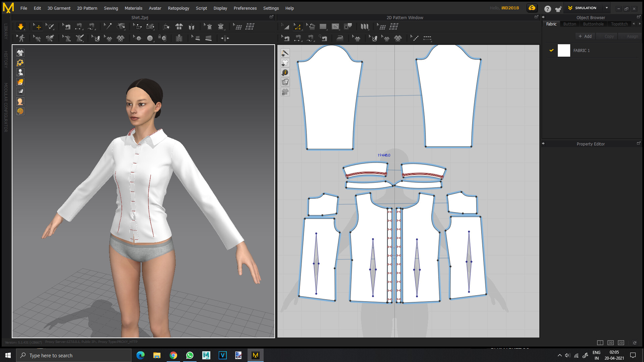The image size is (644, 362).
Task: Uncheck the FABRIC 1 checkmark
Action: point(551,50)
